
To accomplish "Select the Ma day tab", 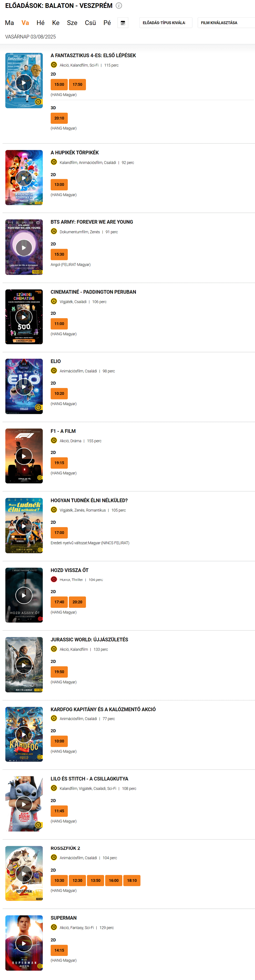I will (9, 23).
